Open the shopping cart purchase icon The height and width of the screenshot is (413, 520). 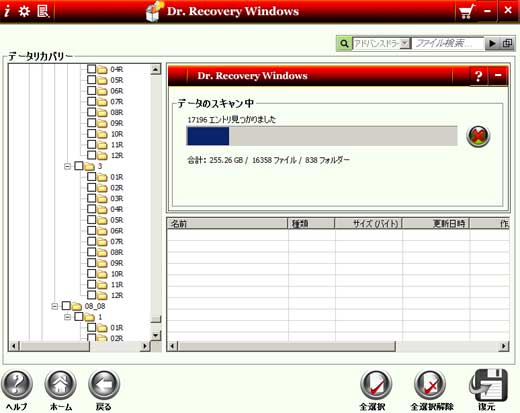[x=466, y=12]
